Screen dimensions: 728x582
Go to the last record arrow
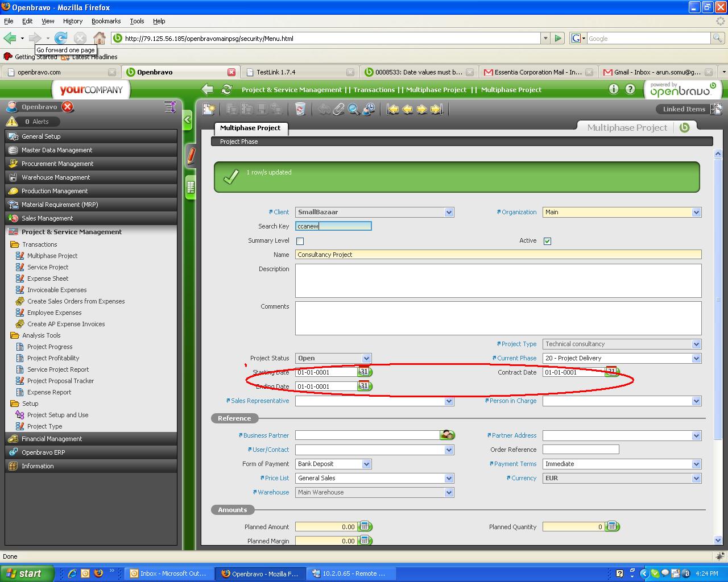[x=436, y=109]
